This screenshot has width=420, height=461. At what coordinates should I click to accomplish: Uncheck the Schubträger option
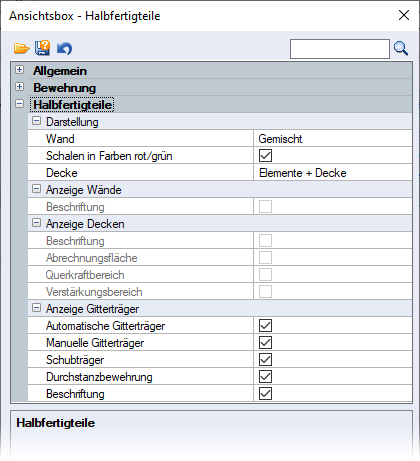[265, 359]
